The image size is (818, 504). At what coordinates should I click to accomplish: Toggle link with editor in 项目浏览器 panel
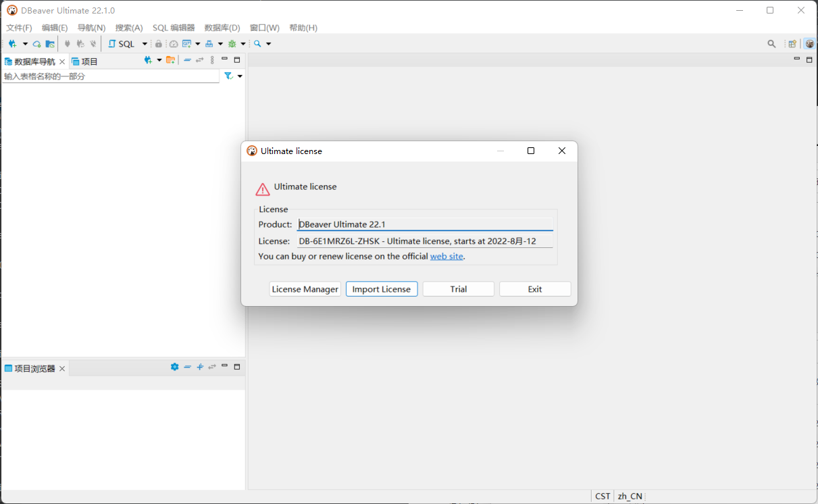pos(212,367)
